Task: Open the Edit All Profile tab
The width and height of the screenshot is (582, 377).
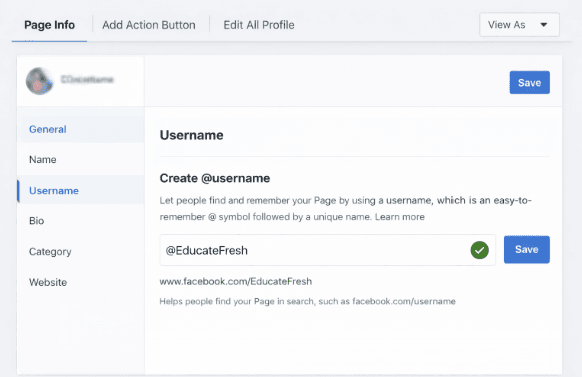Action: (x=259, y=25)
